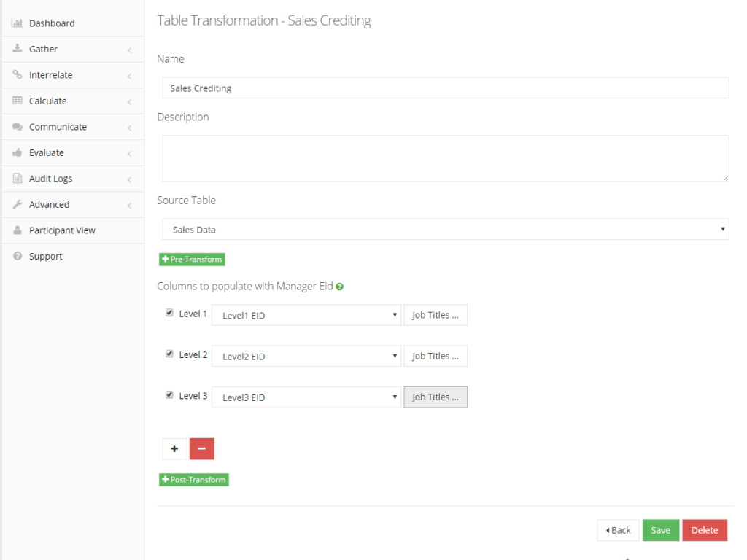Viewport: 747px width, 560px height.
Task: Open the Support menu item
Action: pos(73,256)
